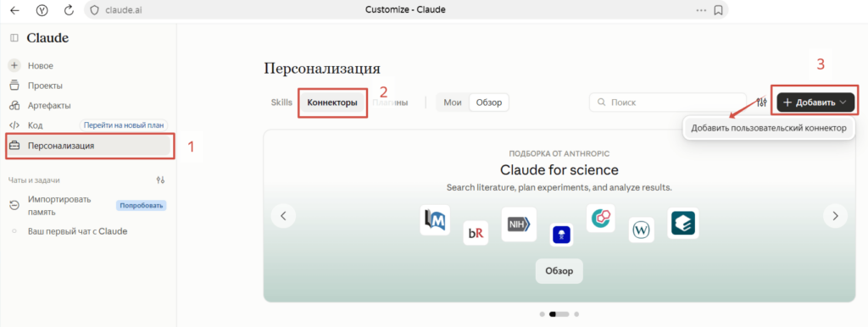The height and width of the screenshot is (327, 868).
Task: Click the Claude logo text
Action: tap(47, 38)
